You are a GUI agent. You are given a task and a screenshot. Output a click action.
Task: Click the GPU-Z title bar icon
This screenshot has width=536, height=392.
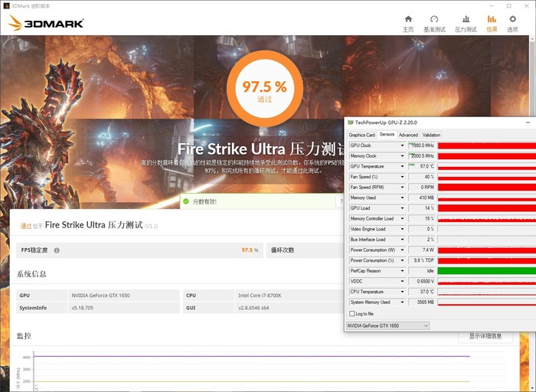pyautogui.click(x=351, y=122)
